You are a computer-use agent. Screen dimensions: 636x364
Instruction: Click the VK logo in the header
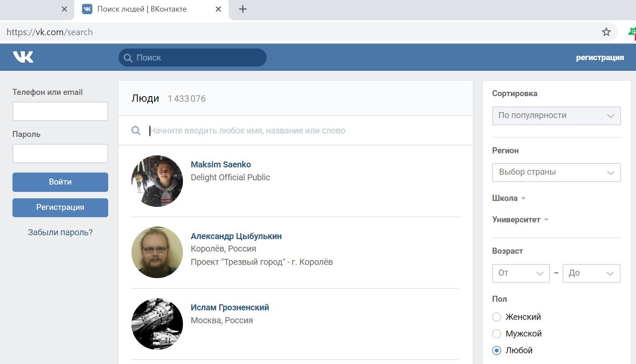pyautogui.click(x=23, y=57)
